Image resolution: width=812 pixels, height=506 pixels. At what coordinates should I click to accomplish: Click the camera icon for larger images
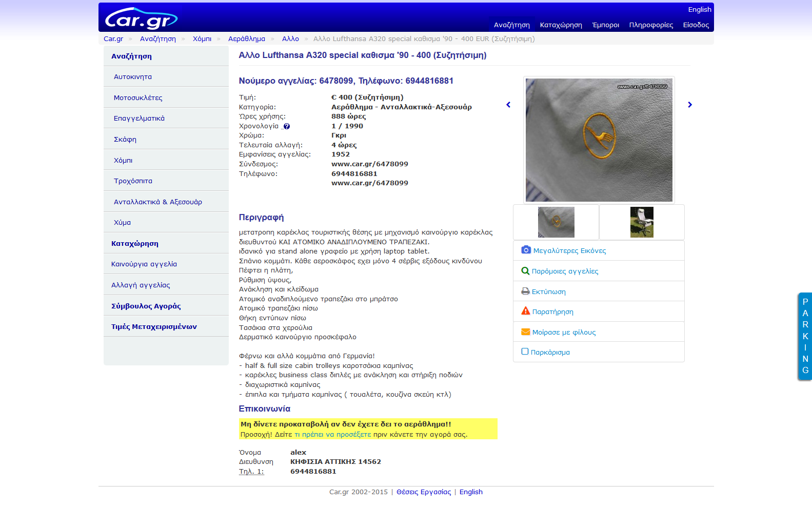526,250
